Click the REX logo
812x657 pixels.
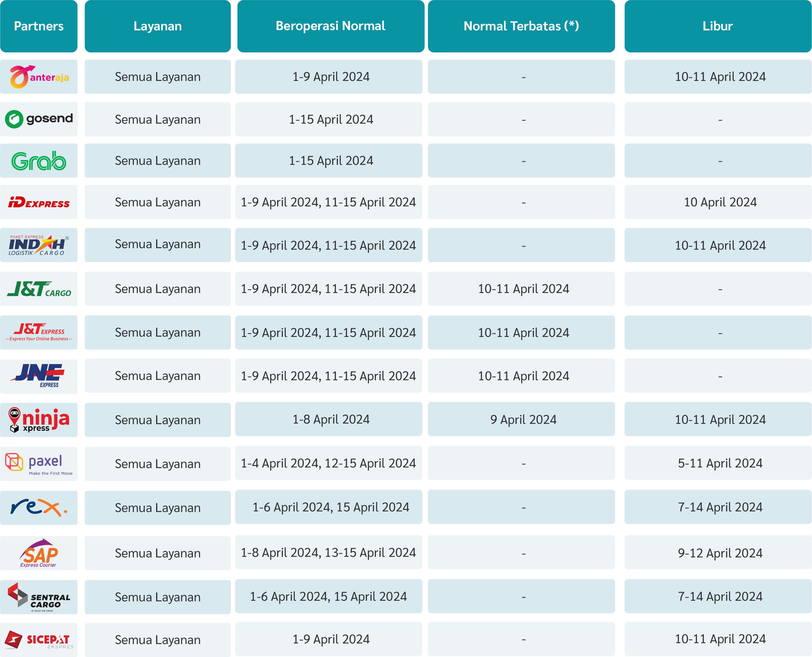[x=38, y=507]
